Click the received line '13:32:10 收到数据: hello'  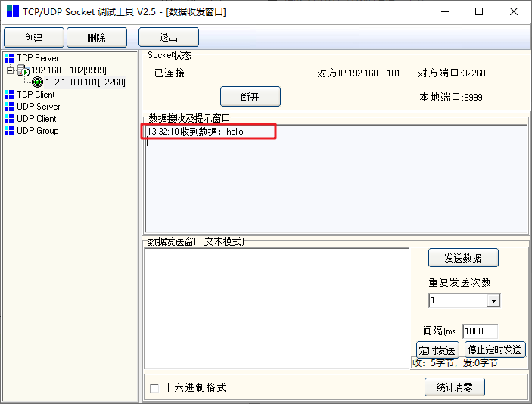pos(195,132)
